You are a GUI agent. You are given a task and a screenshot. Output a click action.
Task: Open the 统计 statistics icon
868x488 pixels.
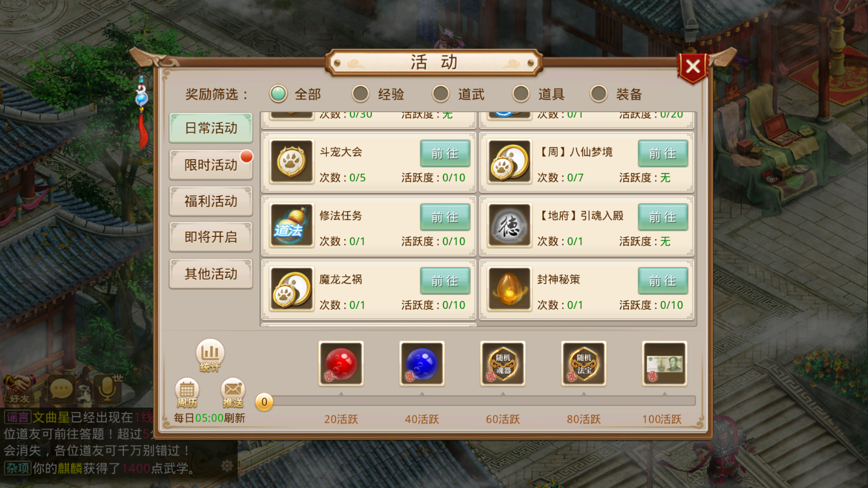pyautogui.click(x=209, y=356)
